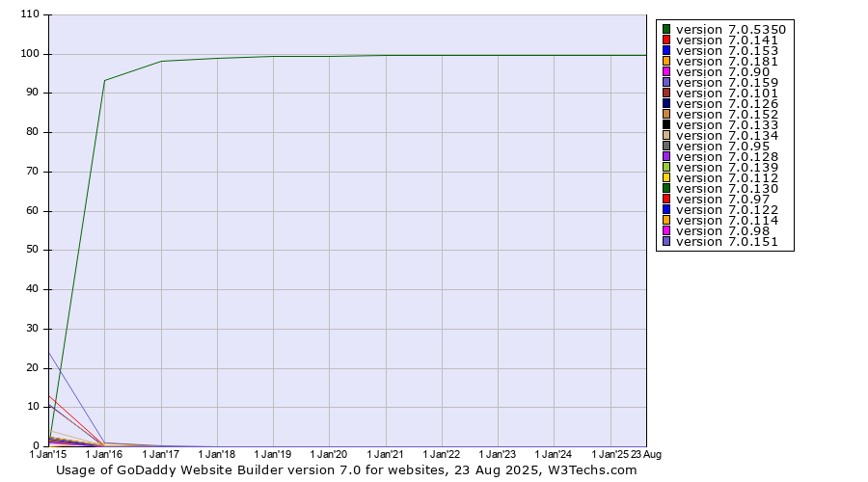Click the yellow swatch for version 7.0.112
This screenshot has width=868, height=482.
666,177
